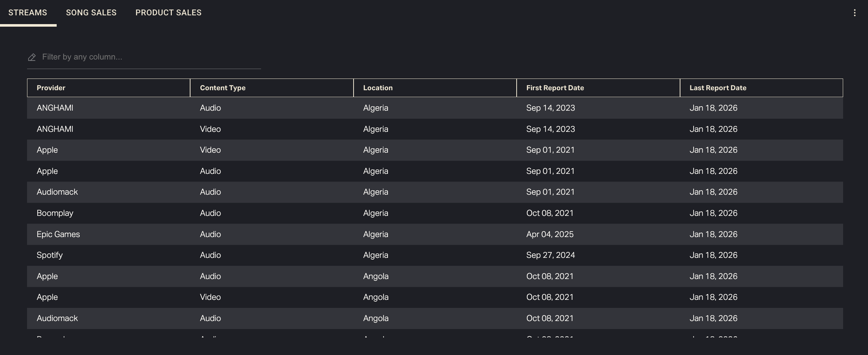Click the Epic Games provider cell
Viewport: 868px width, 355px height.
pyautogui.click(x=58, y=234)
